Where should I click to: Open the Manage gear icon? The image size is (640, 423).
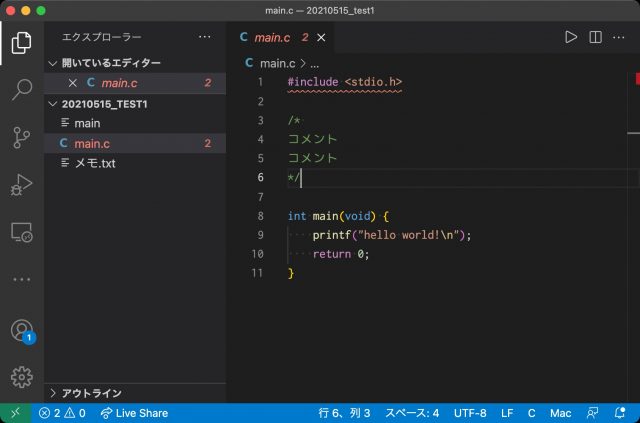[22, 377]
